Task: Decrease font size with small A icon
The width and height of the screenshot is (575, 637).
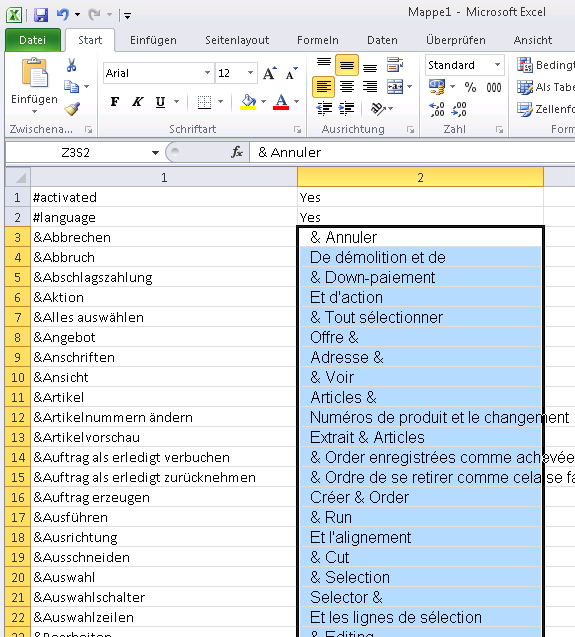Action: [x=291, y=73]
